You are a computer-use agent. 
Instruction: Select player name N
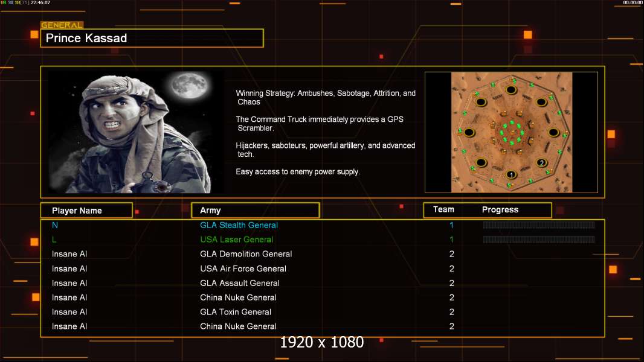pyautogui.click(x=55, y=225)
